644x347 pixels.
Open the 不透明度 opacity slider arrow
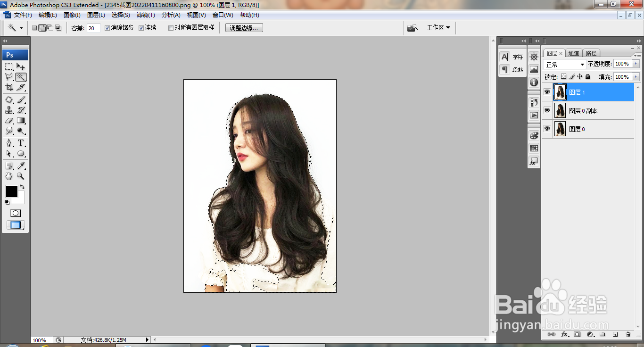tap(636, 64)
